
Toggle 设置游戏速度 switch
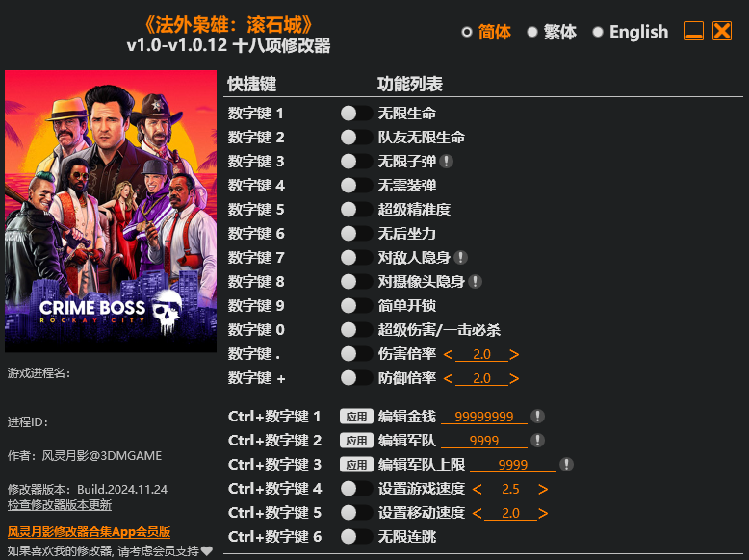[x=356, y=489]
